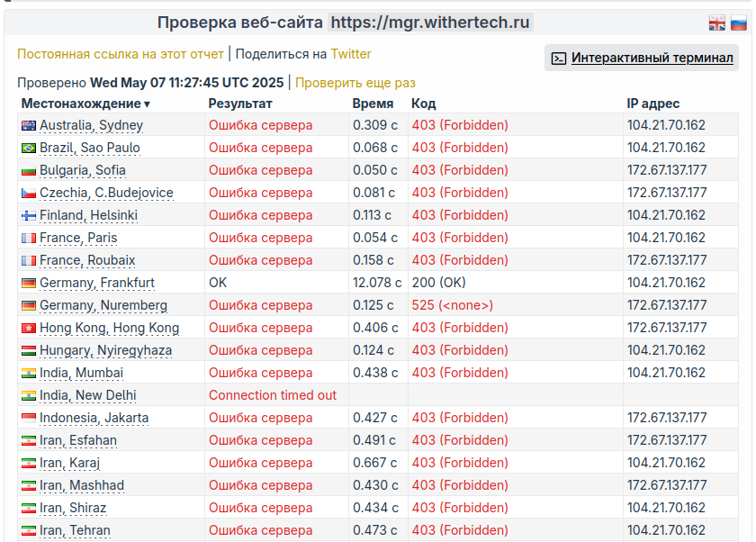The width and height of the screenshot is (756, 542).
Task: Click the Finland flag icon
Action: (28, 215)
